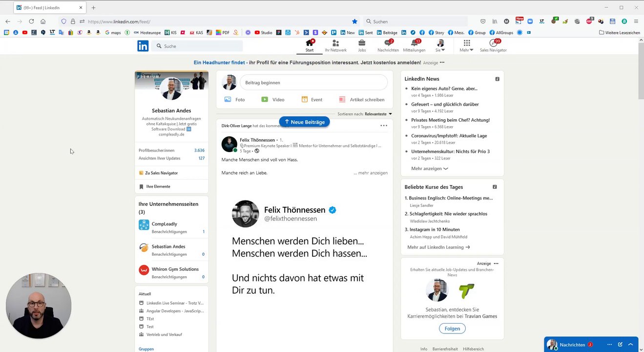Choose Artikel schreiben
The height and width of the screenshot is (352, 644).
362,99
